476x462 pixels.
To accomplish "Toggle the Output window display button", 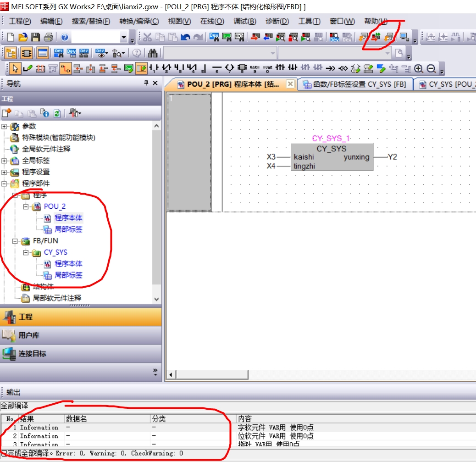I will [43, 53].
